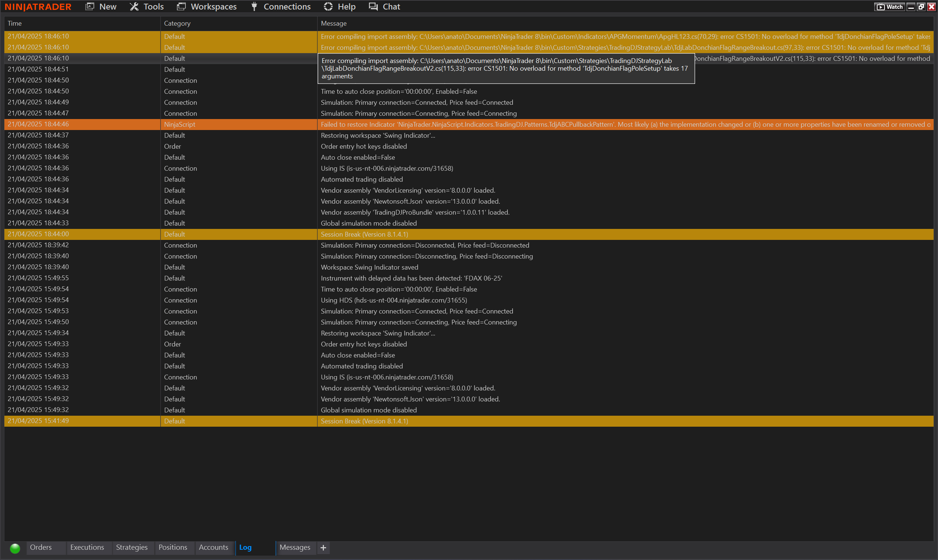Select the ApgHL123.cs compile error row
Image resolution: width=938 pixels, height=560 pixels.
point(469,36)
